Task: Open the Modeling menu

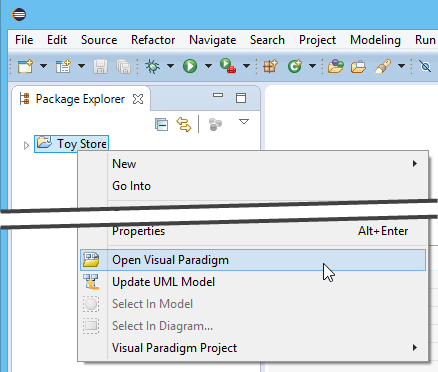Action: [375, 40]
